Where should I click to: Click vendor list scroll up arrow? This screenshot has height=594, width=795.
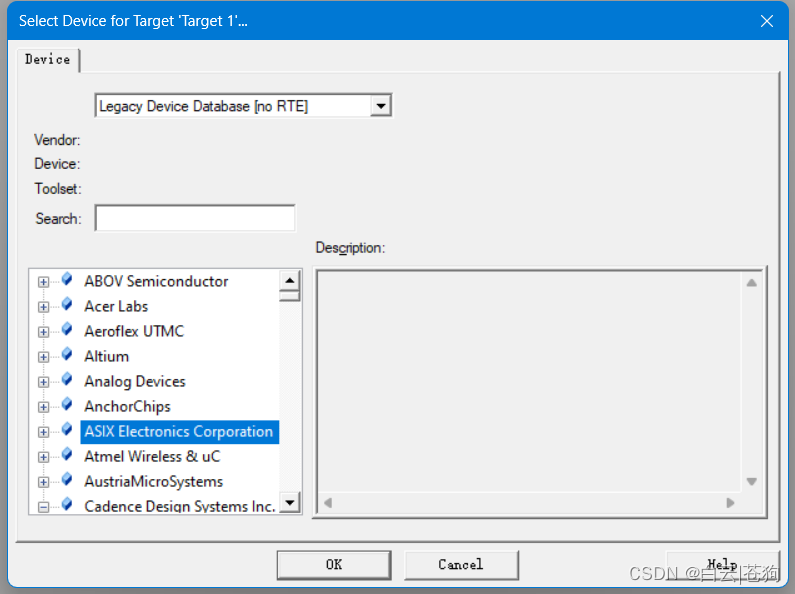point(290,280)
